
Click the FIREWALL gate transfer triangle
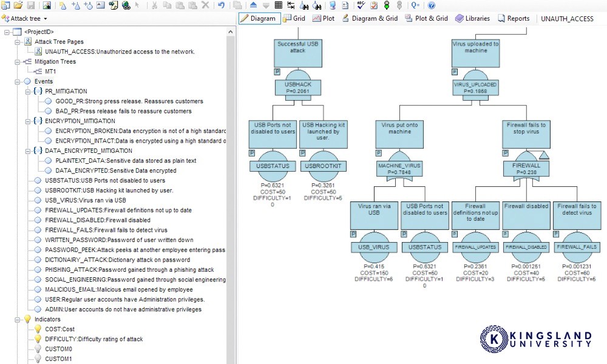pyautogui.click(x=543, y=155)
